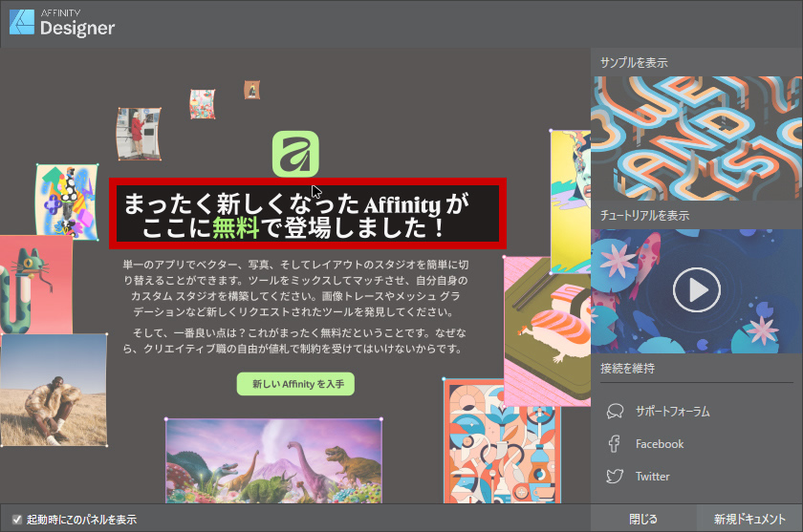
Task: Click the geometric pattern poster artwork
Action: tap(501, 442)
